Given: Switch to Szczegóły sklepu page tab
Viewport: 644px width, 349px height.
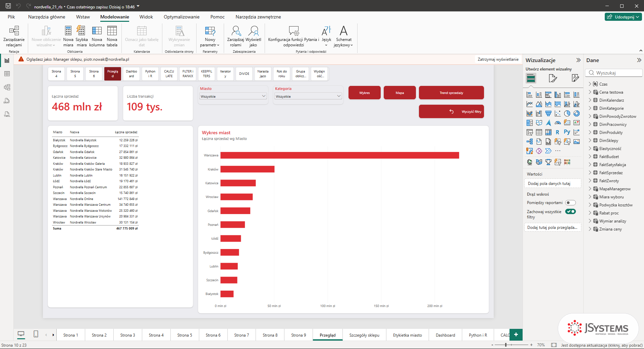Looking at the screenshot, I should coord(364,335).
